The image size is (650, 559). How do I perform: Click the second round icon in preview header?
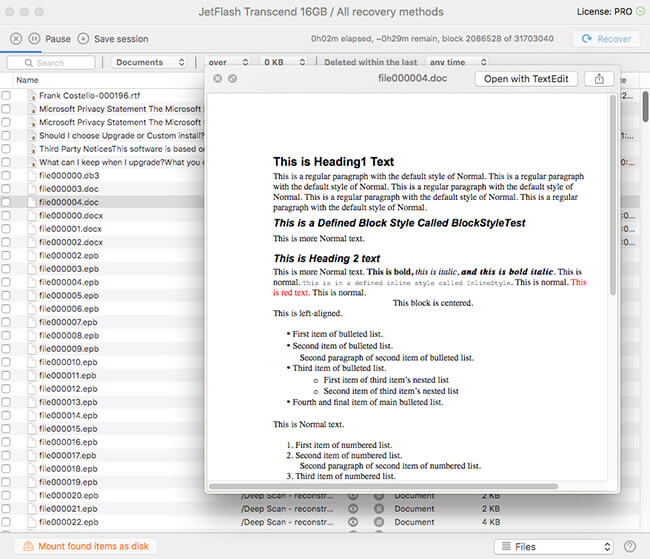click(x=233, y=78)
